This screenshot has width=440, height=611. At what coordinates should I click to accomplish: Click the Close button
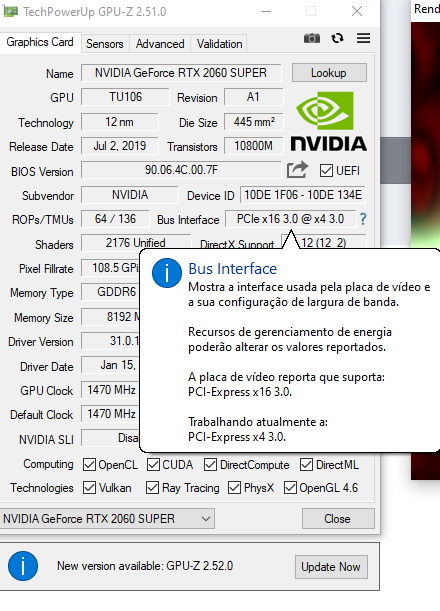[x=338, y=519]
